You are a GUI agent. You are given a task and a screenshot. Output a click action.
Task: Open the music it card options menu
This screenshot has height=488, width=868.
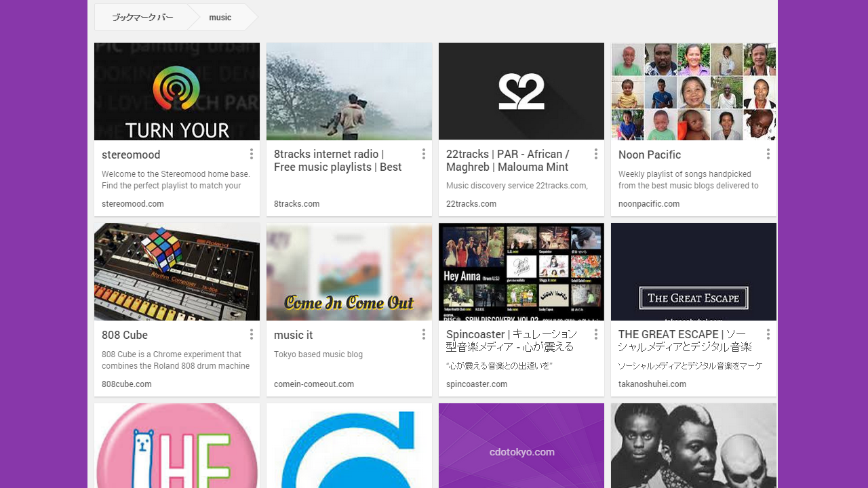click(x=423, y=335)
